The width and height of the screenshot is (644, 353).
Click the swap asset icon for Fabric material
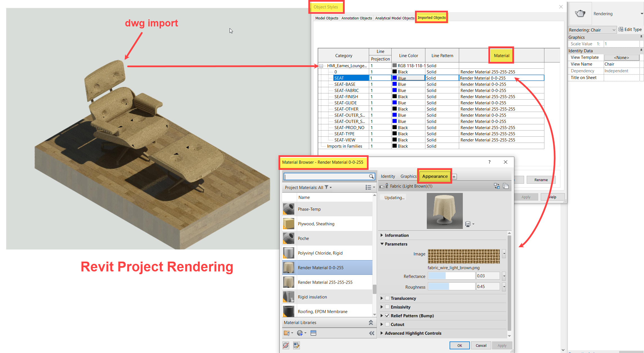(497, 186)
